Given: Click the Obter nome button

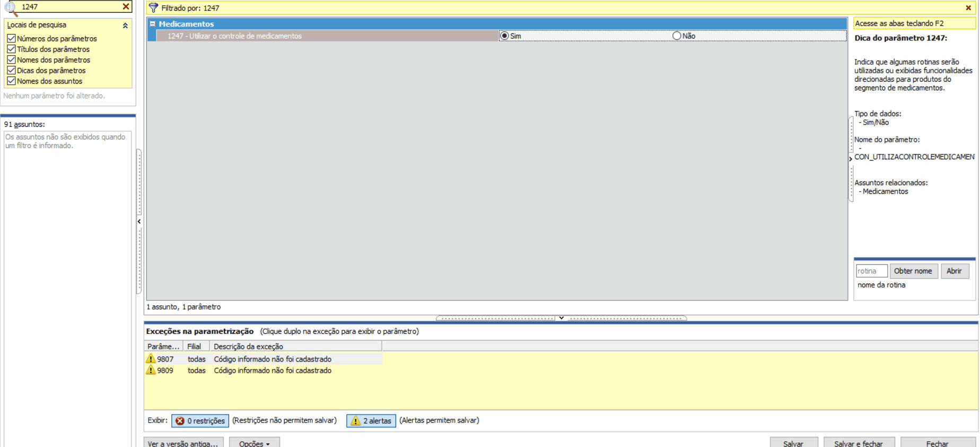Looking at the screenshot, I should (914, 271).
